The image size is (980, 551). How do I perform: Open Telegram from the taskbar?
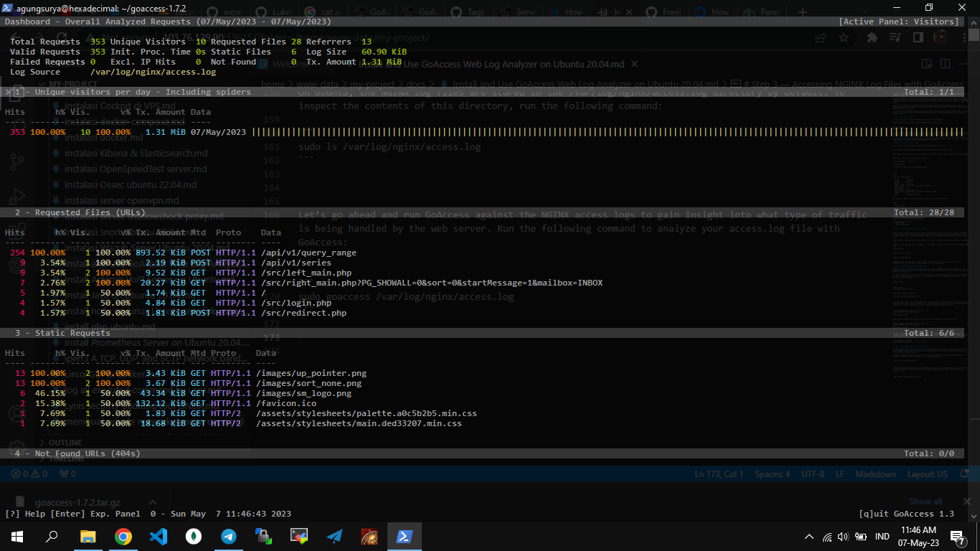pyautogui.click(x=229, y=536)
